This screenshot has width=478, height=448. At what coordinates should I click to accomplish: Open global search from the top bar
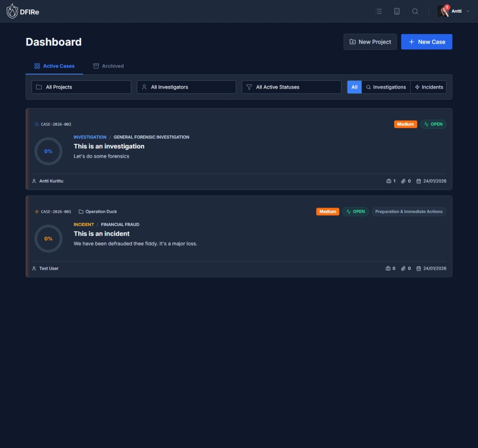415,11
